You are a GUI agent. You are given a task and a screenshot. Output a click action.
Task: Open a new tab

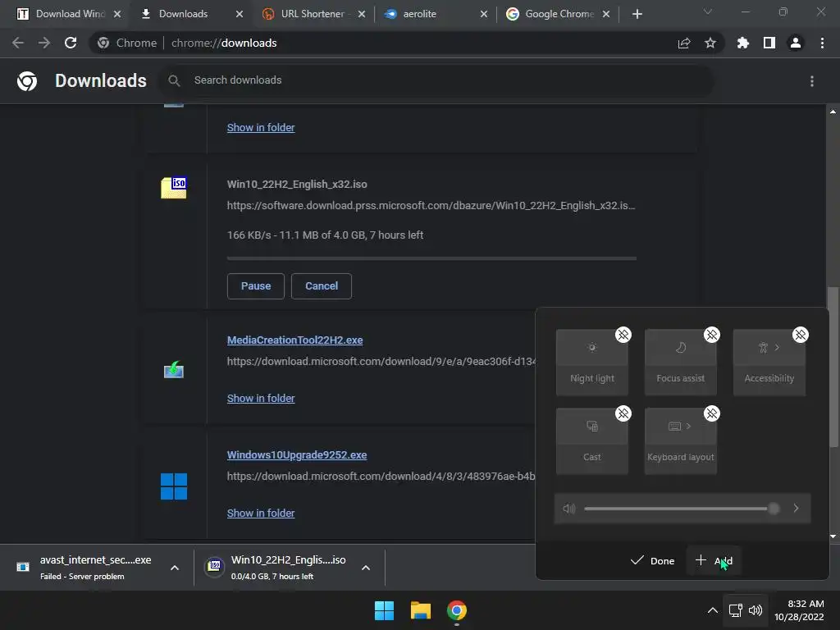pyautogui.click(x=637, y=14)
